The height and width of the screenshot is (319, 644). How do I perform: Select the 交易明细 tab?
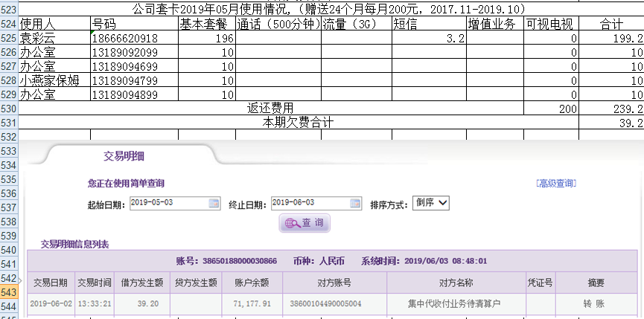124,156
